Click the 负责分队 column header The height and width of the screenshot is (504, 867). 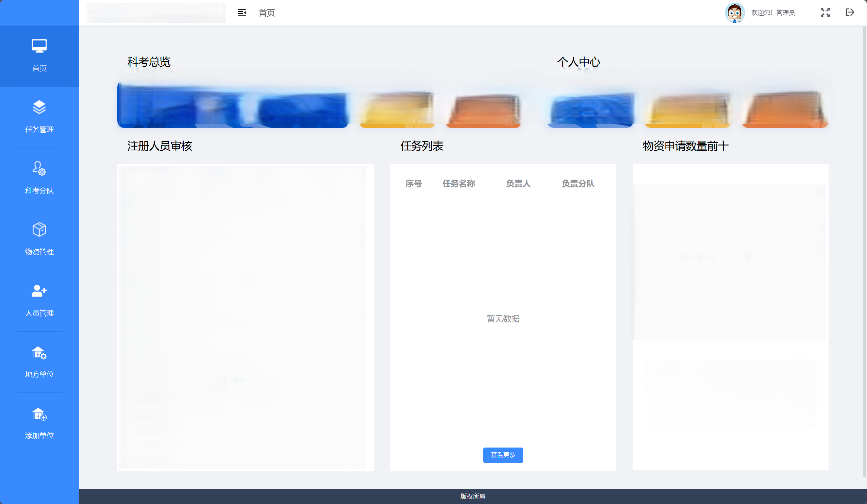pyautogui.click(x=578, y=184)
